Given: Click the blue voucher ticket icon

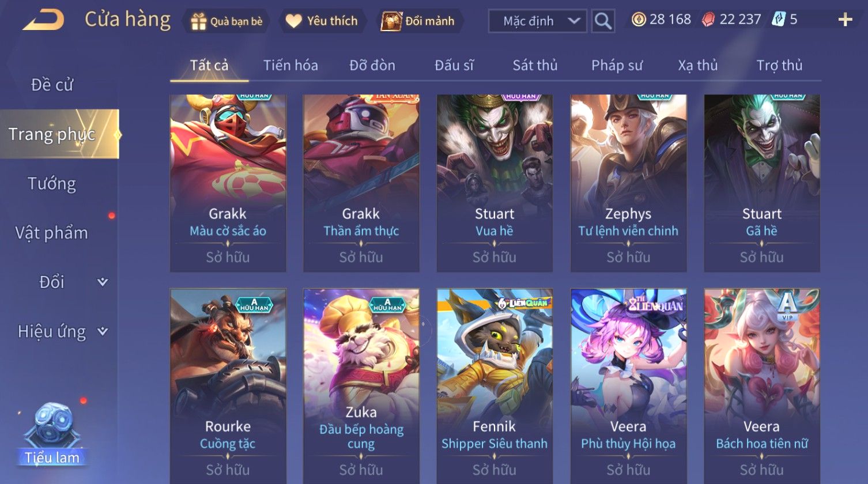Looking at the screenshot, I should 779,20.
